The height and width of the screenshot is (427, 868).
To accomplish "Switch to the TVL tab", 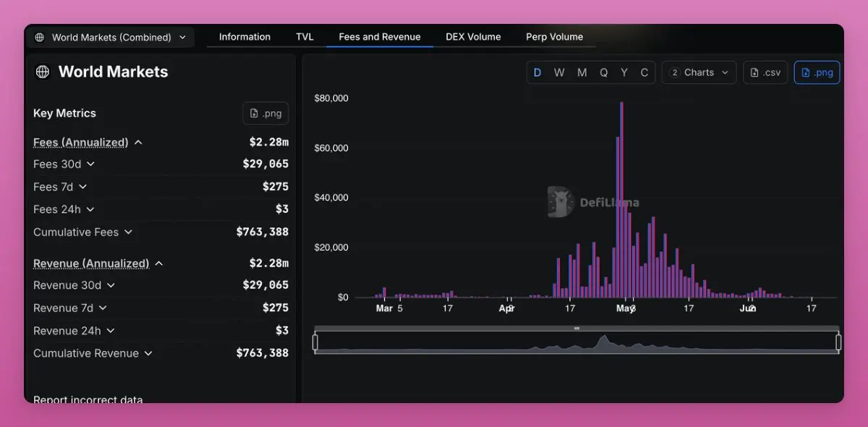I will [305, 37].
